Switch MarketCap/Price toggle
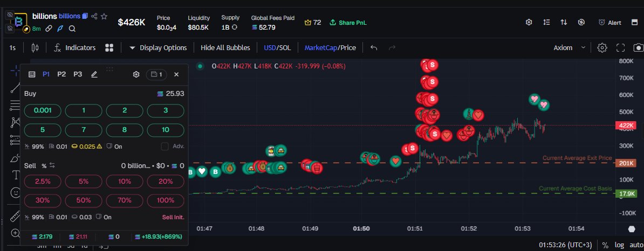This screenshot has height=251, width=644. tap(330, 48)
